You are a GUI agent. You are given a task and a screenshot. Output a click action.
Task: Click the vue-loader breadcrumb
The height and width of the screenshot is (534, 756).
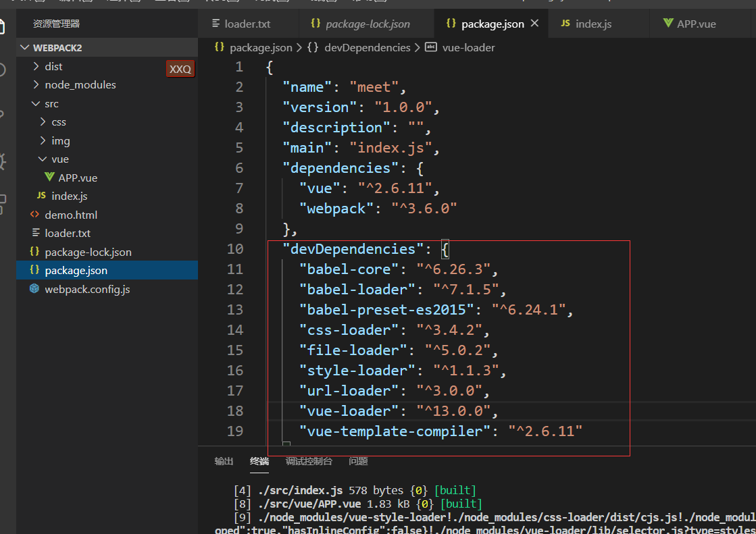coord(469,48)
